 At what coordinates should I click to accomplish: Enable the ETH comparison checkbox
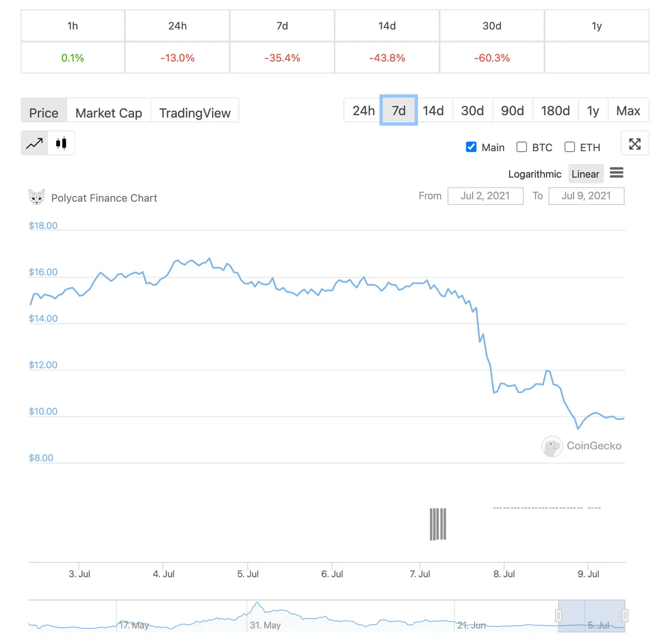(570, 147)
